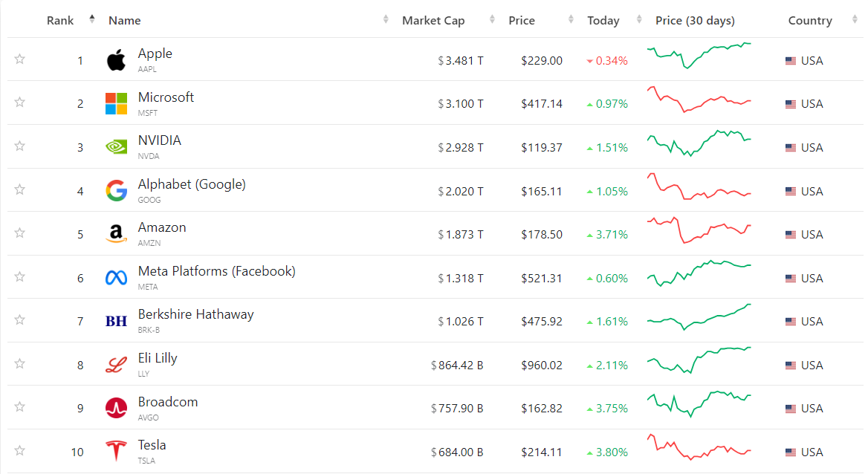
Task: Toggle the favorite star for Apple
Action: (x=20, y=59)
